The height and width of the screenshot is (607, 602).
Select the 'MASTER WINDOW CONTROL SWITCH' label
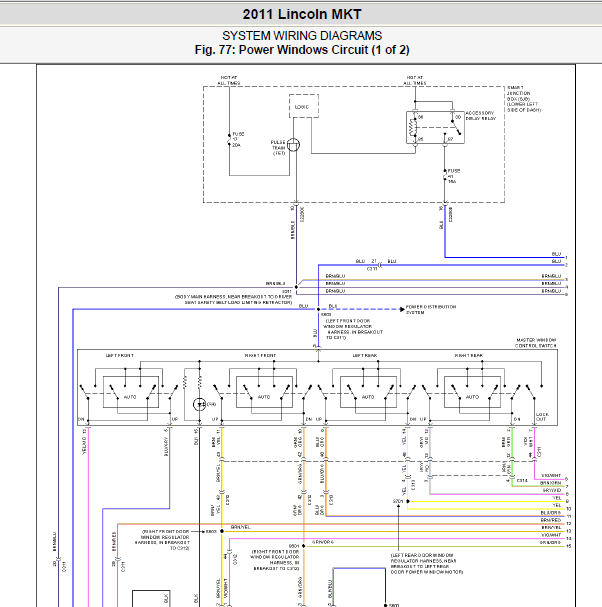536,343
